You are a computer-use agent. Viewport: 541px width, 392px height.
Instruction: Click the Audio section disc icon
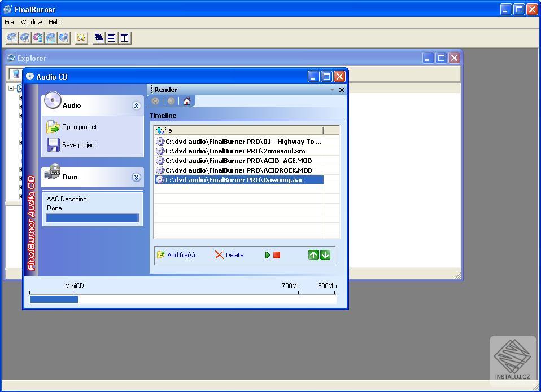coord(53,100)
